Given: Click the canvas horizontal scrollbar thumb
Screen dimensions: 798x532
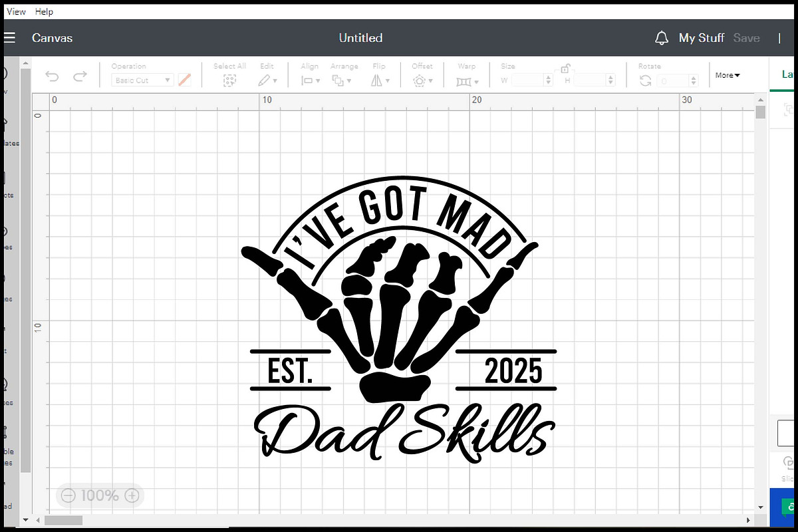Looking at the screenshot, I should pyautogui.click(x=63, y=520).
